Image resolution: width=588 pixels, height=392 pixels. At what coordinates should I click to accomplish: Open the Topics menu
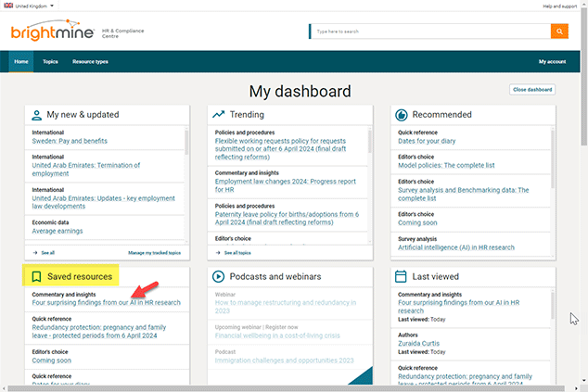50,61
